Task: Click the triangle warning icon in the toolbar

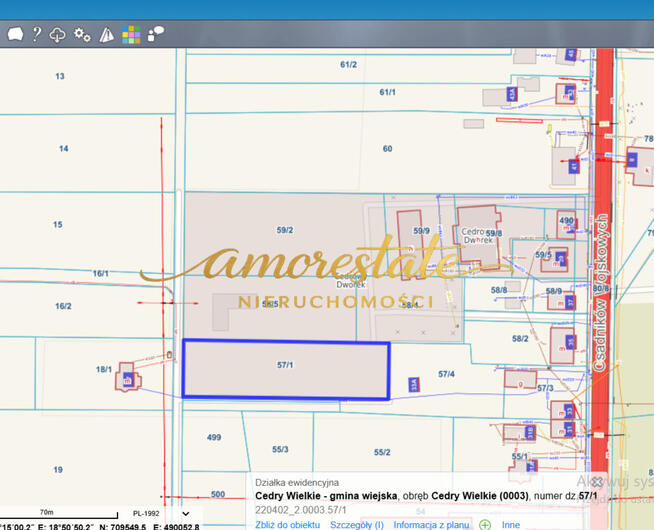Action: 106,35
